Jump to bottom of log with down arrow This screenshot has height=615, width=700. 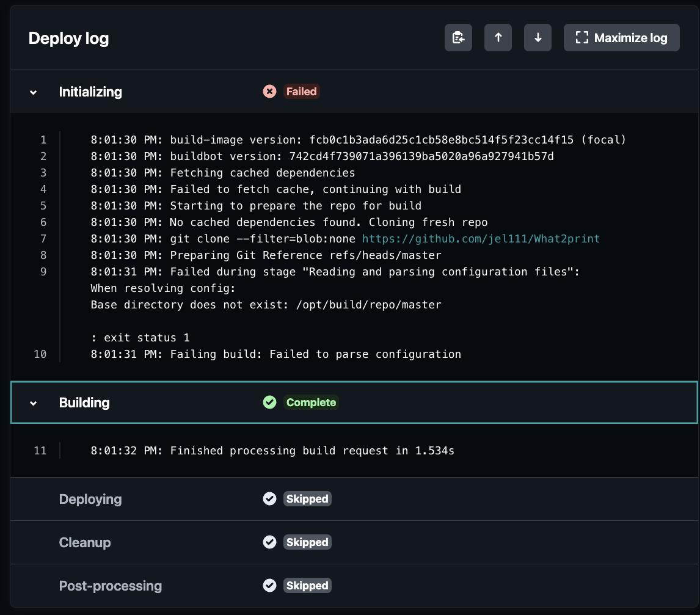[538, 38]
